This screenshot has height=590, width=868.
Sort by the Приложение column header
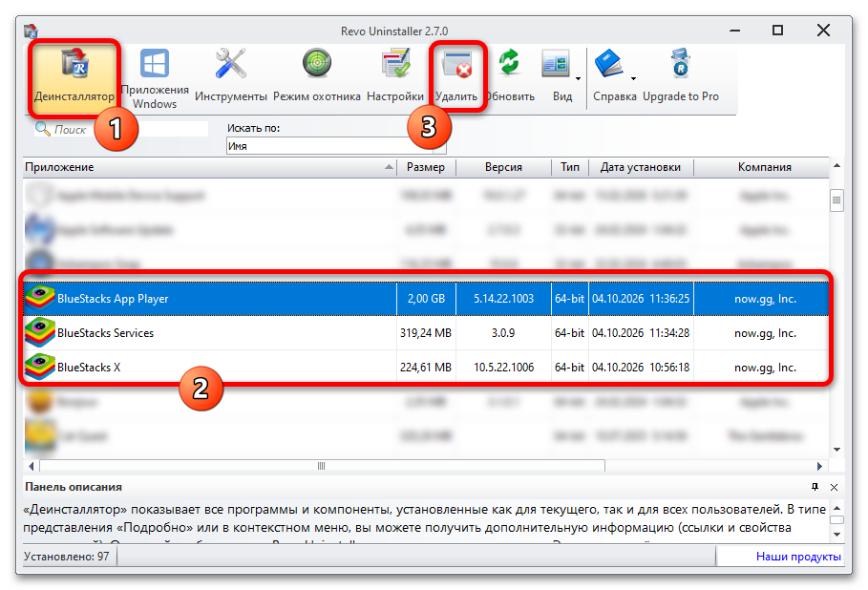[209, 167]
